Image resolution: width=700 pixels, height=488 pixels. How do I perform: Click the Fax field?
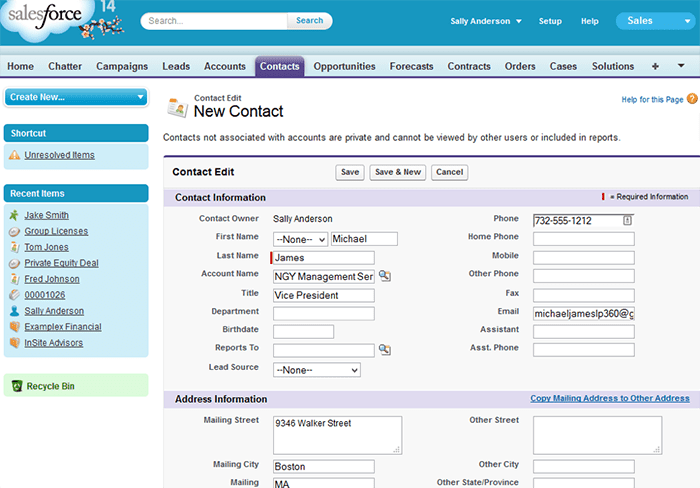pyautogui.click(x=583, y=295)
